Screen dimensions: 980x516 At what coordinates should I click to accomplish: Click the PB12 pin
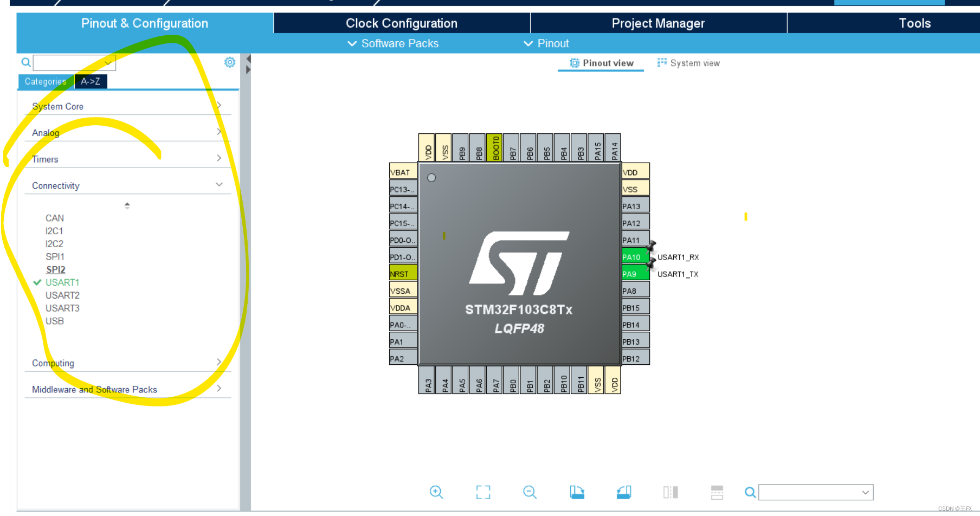[x=635, y=358]
